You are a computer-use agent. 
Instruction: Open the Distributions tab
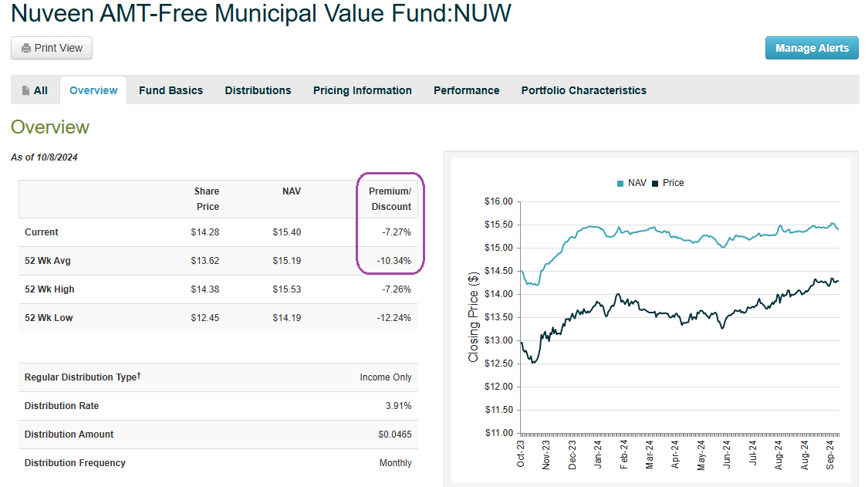pyautogui.click(x=258, y=90)
